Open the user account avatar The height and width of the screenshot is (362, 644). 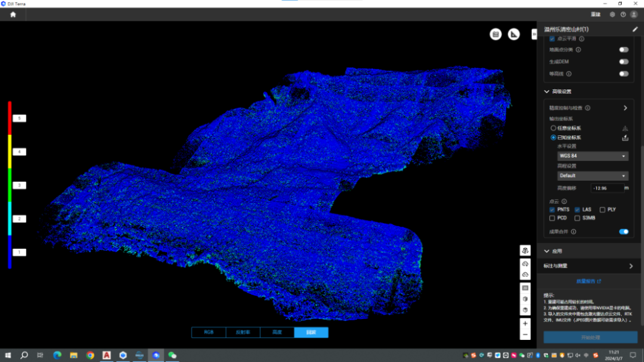coord(634,14)
